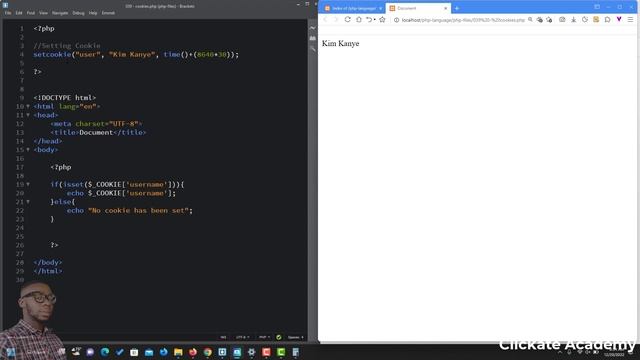The width and height of the screenshot is (640, 360).
Task: Open browser downloads arrow icon
Action: 573,20
